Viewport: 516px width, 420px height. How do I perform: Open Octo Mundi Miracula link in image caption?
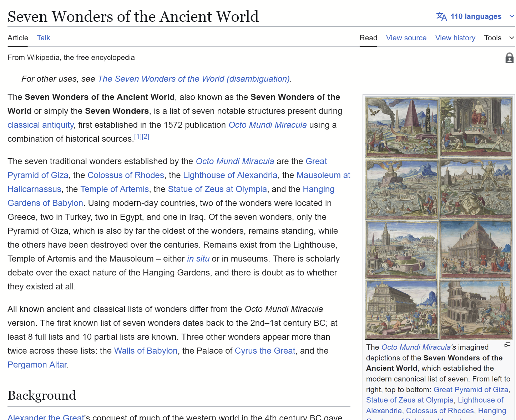(416, 347)
